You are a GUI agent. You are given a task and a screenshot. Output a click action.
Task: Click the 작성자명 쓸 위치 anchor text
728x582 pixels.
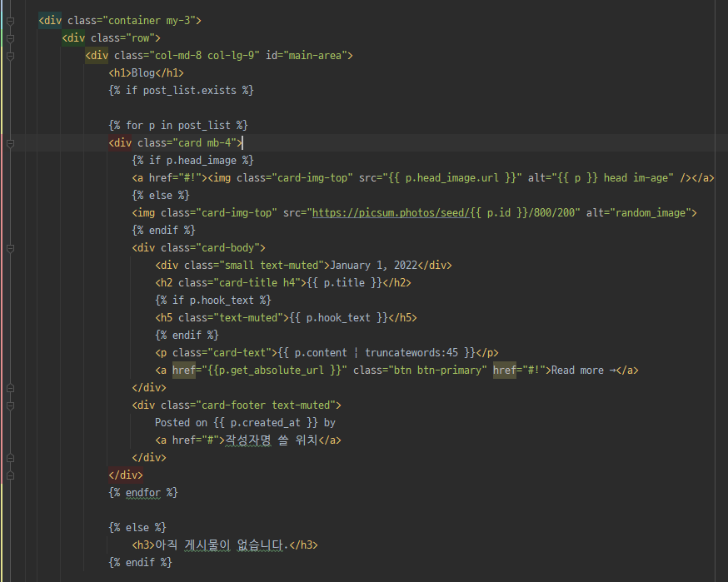272,440
